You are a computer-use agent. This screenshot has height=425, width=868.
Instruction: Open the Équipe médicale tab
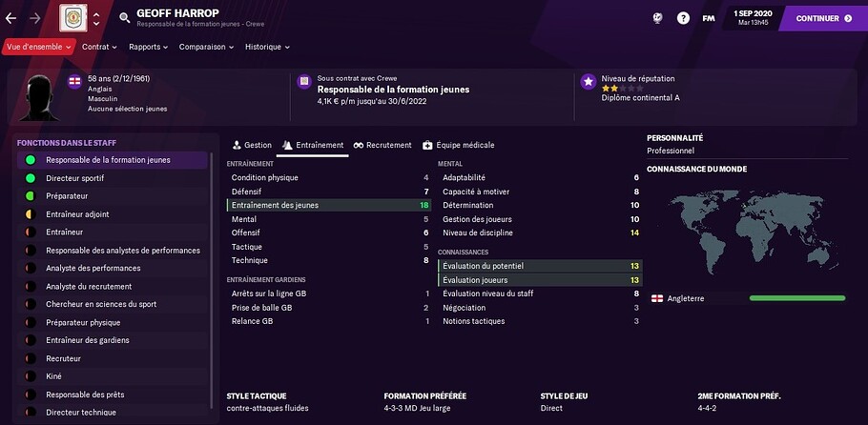pos(459,145)
